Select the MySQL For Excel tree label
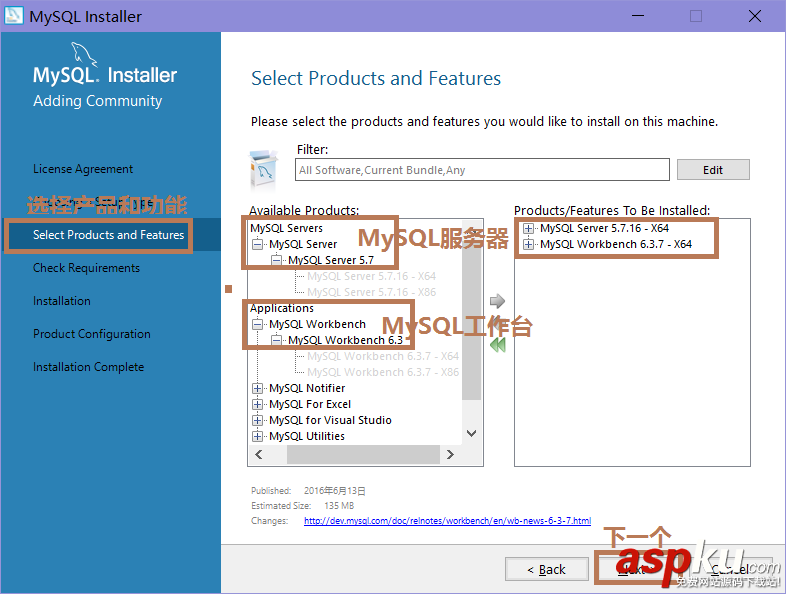Screen dimensions: 786x594 tap(310, 405)
